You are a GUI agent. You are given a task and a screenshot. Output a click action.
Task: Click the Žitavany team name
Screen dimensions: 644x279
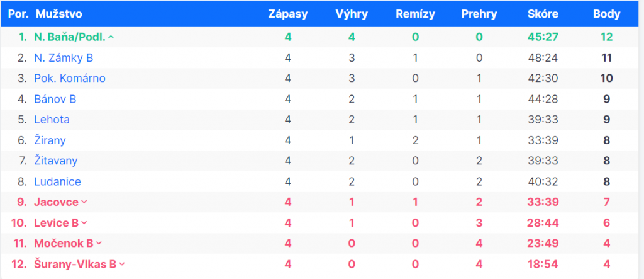coord(56,161)
